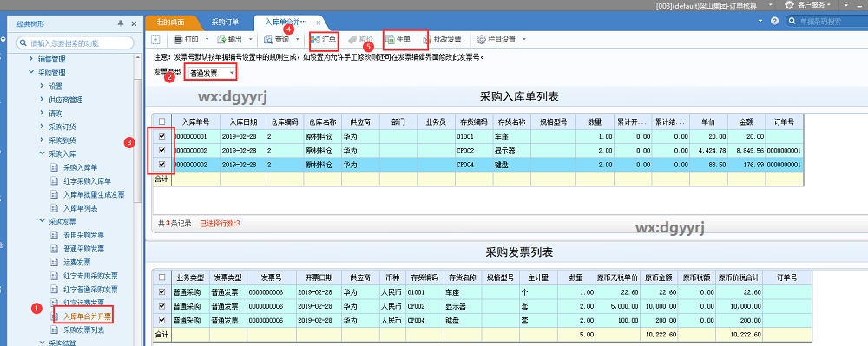Screen dimensions: 868x346
Task: Uncheck the 车座 row in the receipt list
Action: click(x=161, y=136)
